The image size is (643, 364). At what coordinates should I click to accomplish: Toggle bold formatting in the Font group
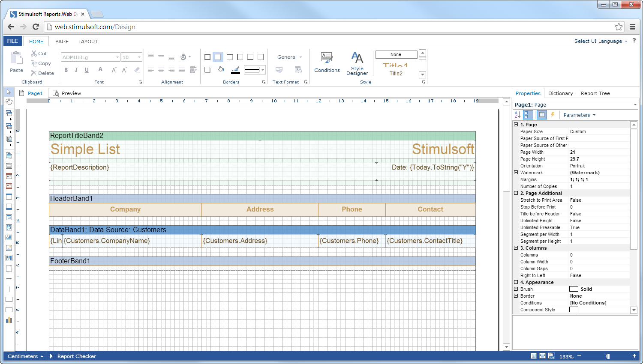pyautogui.click(x=66, y=69)
